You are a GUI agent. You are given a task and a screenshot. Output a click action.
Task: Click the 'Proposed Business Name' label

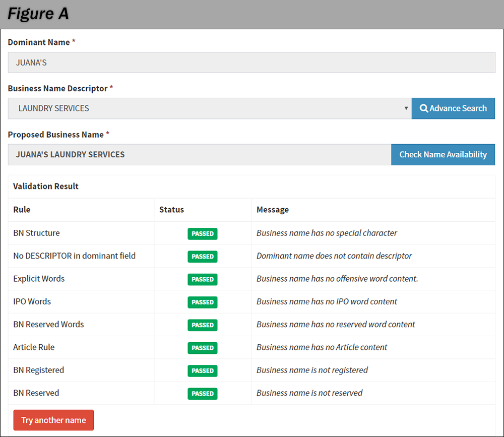56,135
